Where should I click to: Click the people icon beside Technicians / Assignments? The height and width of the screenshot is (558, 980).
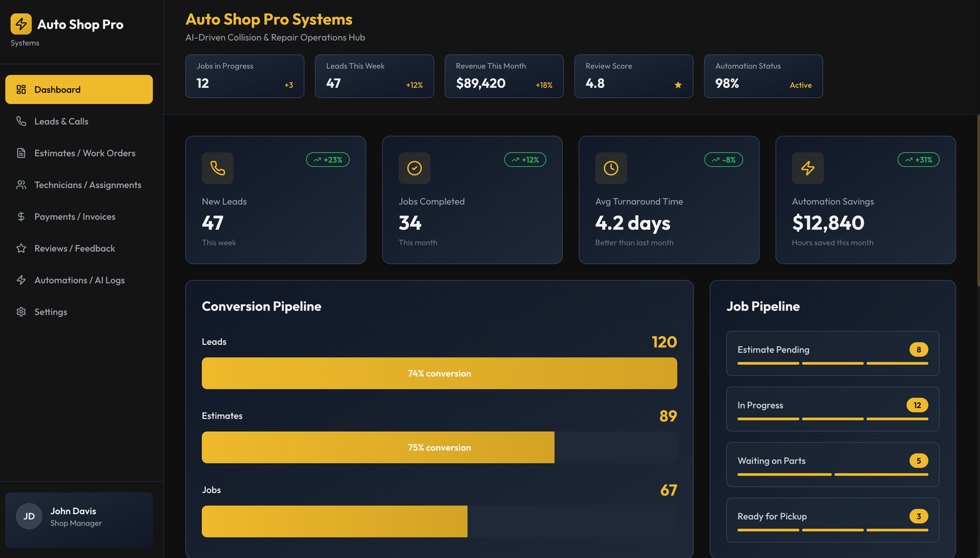[x=21, y=185]
